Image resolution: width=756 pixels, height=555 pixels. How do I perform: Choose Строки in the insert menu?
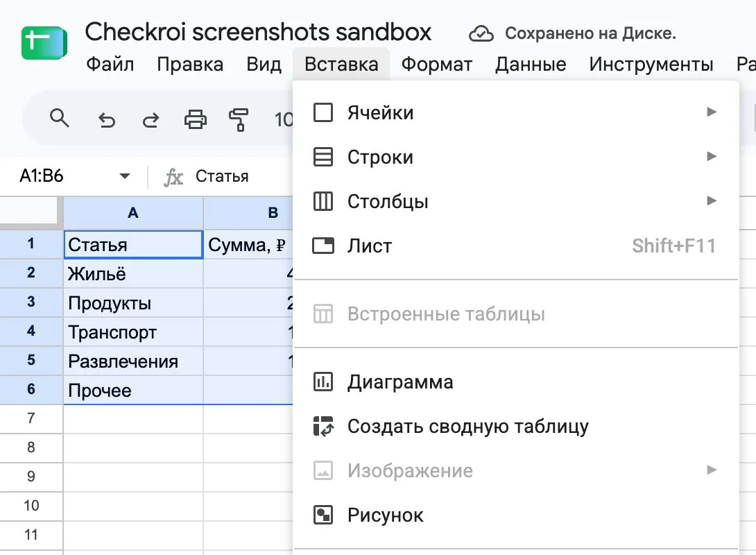click(x=516, y=157)
